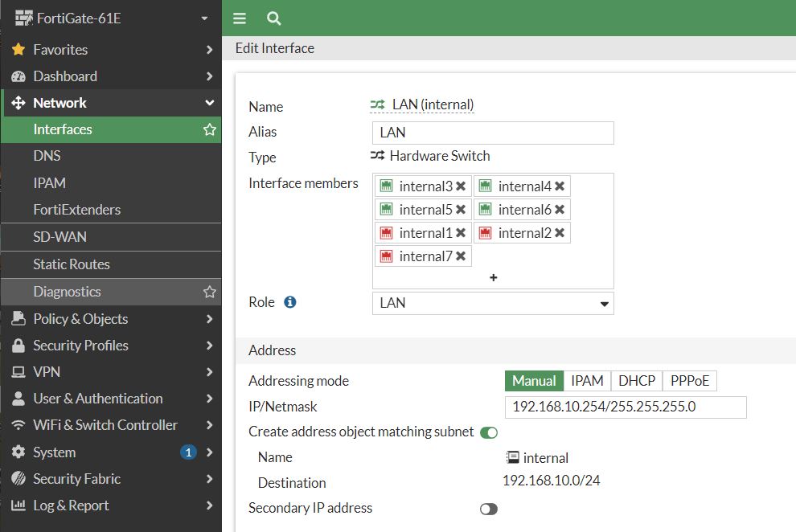Screen dimensions: 796x532
Task: Expand Security Fabric chevron
Action: click(x=209, y=479)
